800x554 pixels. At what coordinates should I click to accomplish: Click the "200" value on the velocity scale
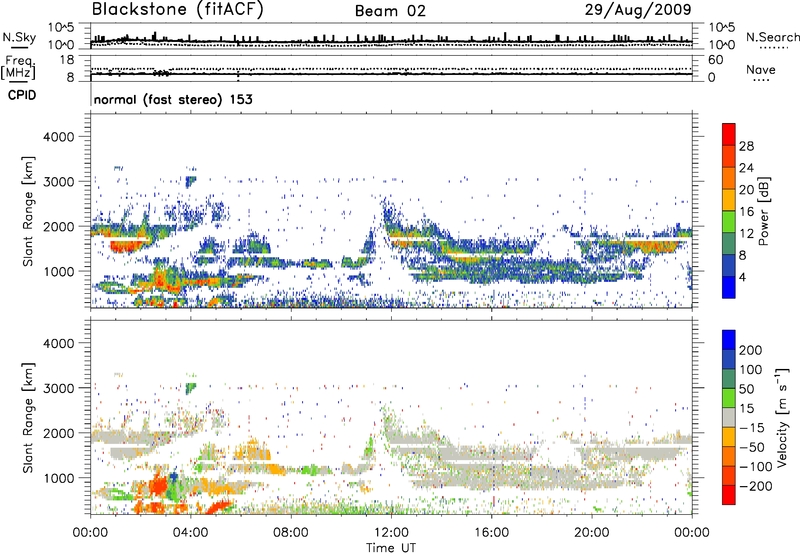751,350
